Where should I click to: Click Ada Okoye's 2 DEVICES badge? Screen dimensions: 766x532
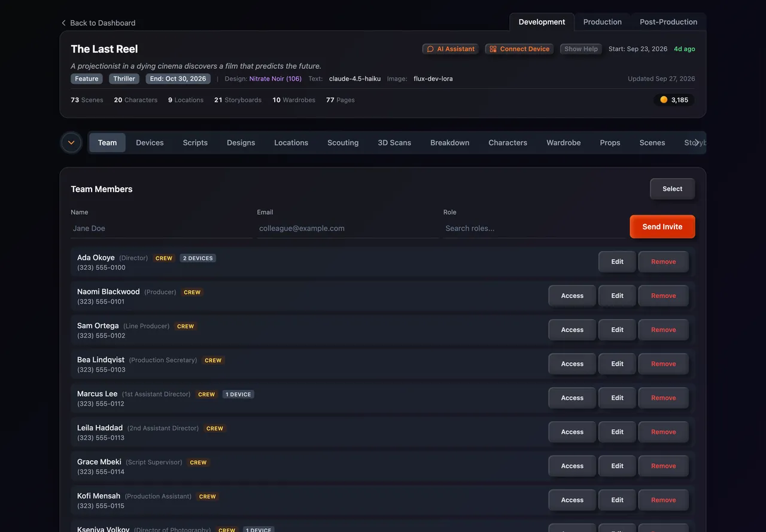coord(198,259)
